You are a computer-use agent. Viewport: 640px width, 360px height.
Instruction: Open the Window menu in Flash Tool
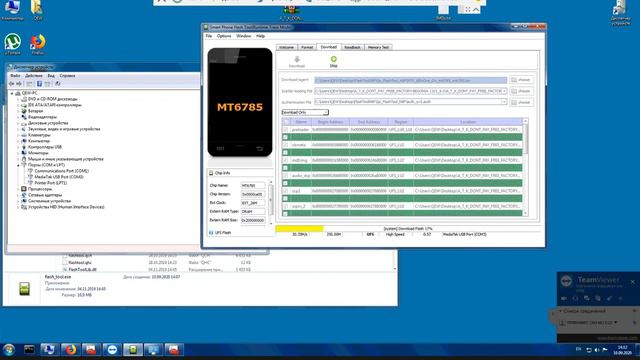243,36
